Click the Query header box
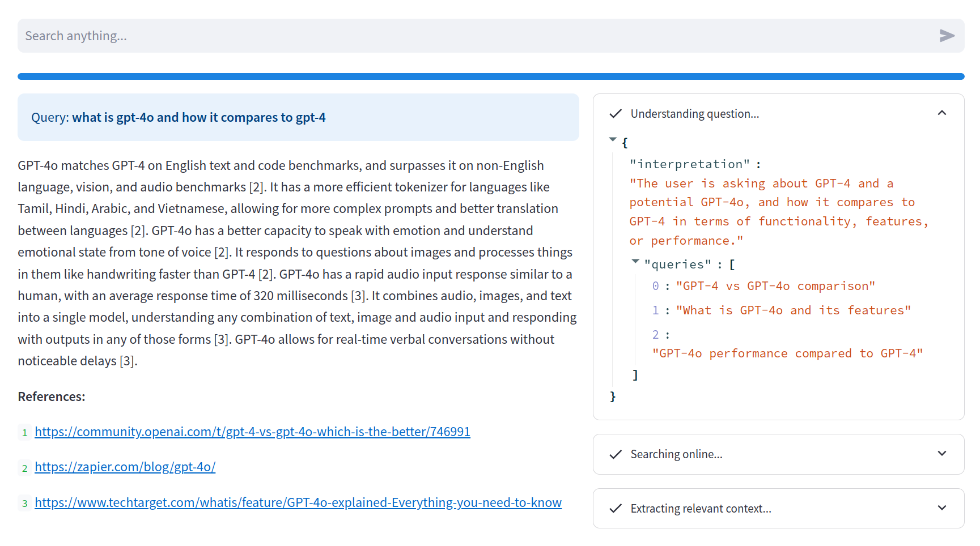 pos(298,117)
